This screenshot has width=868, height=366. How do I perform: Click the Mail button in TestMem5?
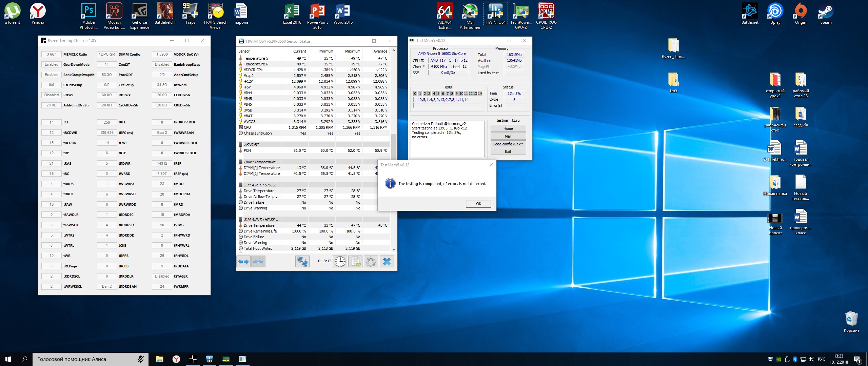508,136
